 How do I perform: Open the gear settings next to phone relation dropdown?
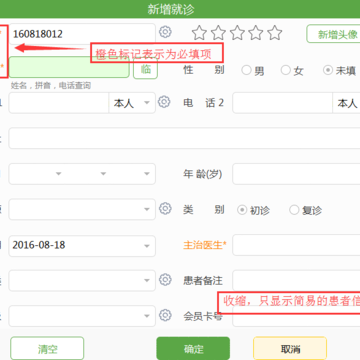point(164,102)
